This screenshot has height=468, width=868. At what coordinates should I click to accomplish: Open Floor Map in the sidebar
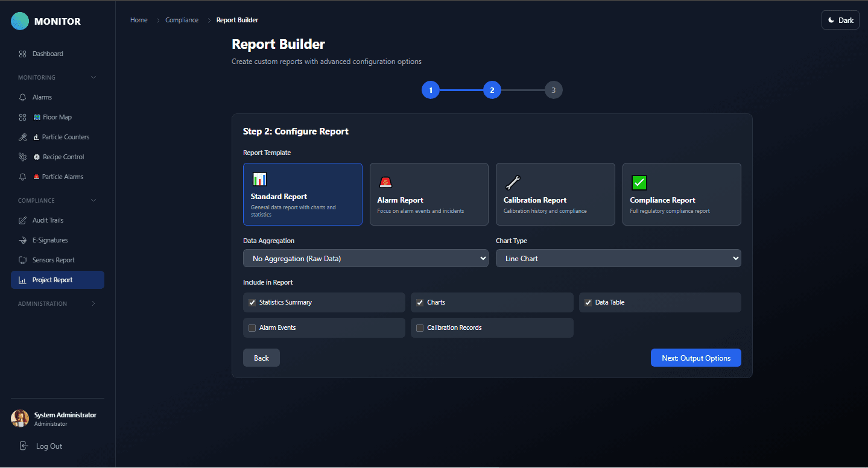(x=57, y=117)
